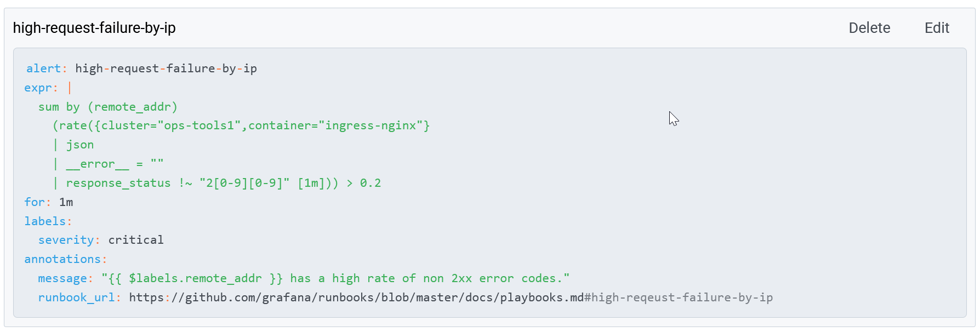The width and height of the screenshot is (980, 332).
Task: Click the message annotation text string
Action: [335, 278]
